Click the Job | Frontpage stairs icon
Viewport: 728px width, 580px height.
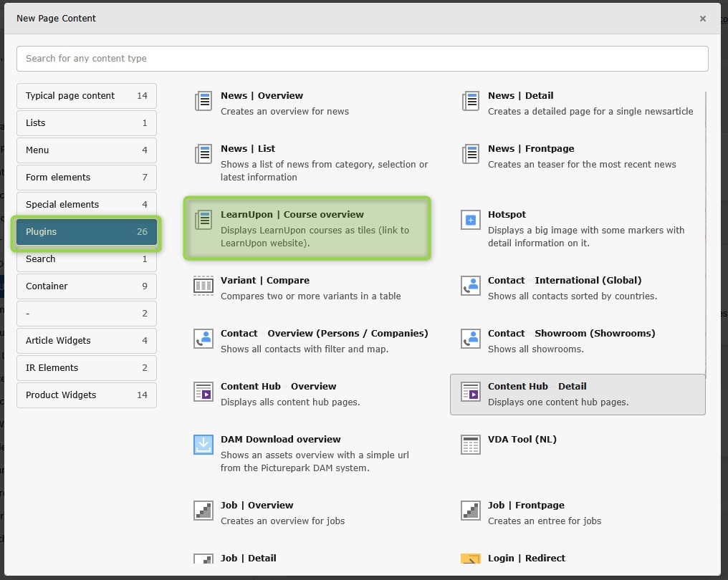(470, 511)
